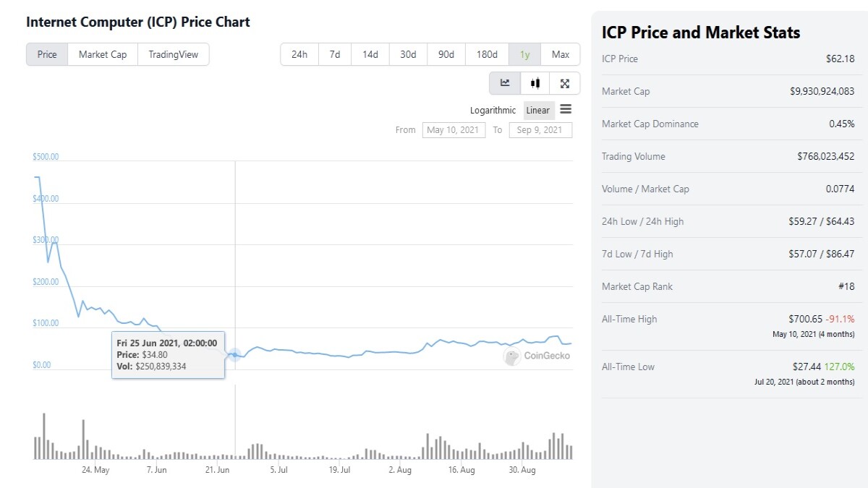The height and width of the screenshot is (488, 868).
Task: Open fullscreen chart view icon
Action: click(565, 83)
